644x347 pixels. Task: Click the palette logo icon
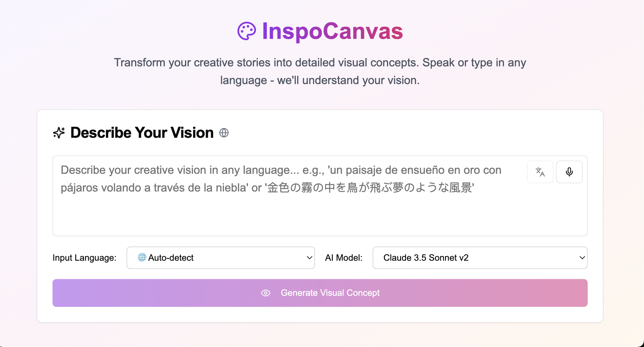[x=246, y=31]
